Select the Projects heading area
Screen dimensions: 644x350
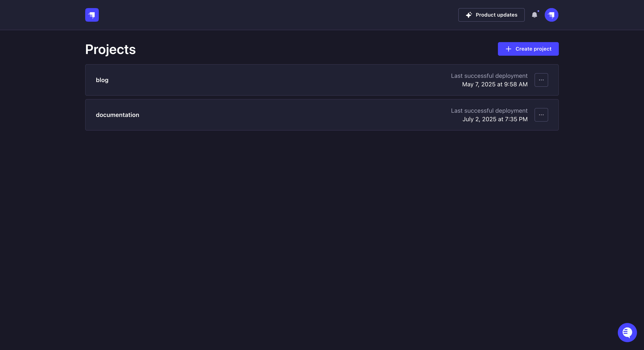pyautogui.click(x=110, y=49)
